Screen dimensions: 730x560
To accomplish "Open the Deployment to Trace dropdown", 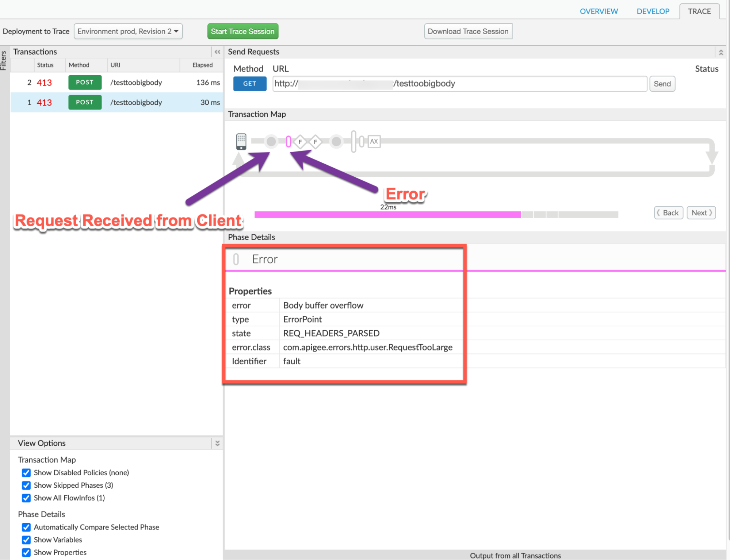I will click(128, 31).
